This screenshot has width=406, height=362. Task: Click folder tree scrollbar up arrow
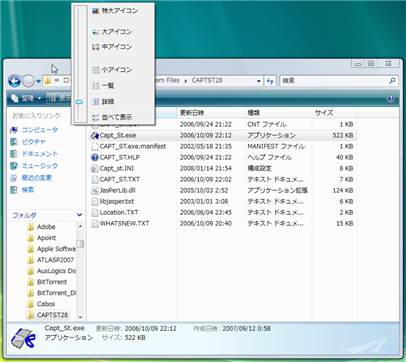click(x=80, y=226)
